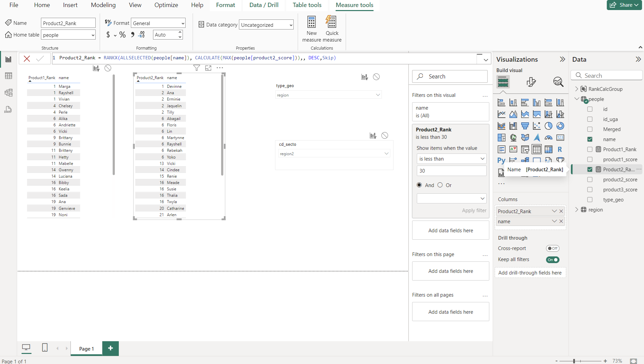Select the slicer visualization icon
The width and height of the screenshot is (644, 364).
525,149
